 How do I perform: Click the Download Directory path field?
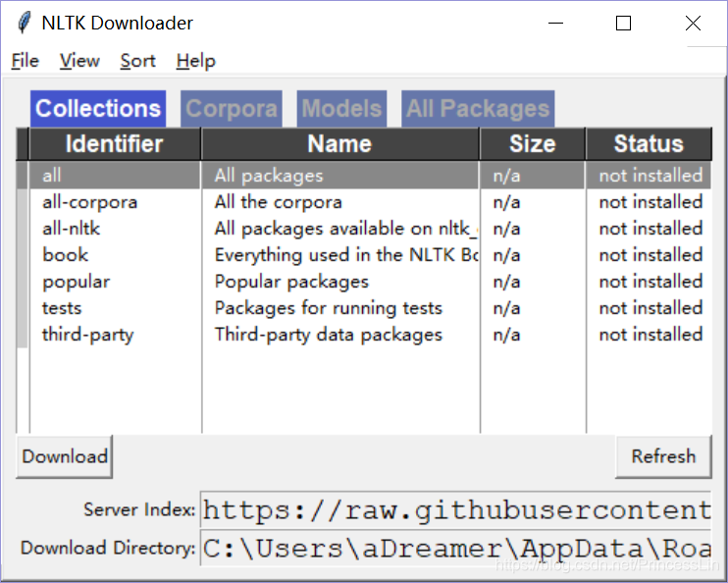(456, 549)
